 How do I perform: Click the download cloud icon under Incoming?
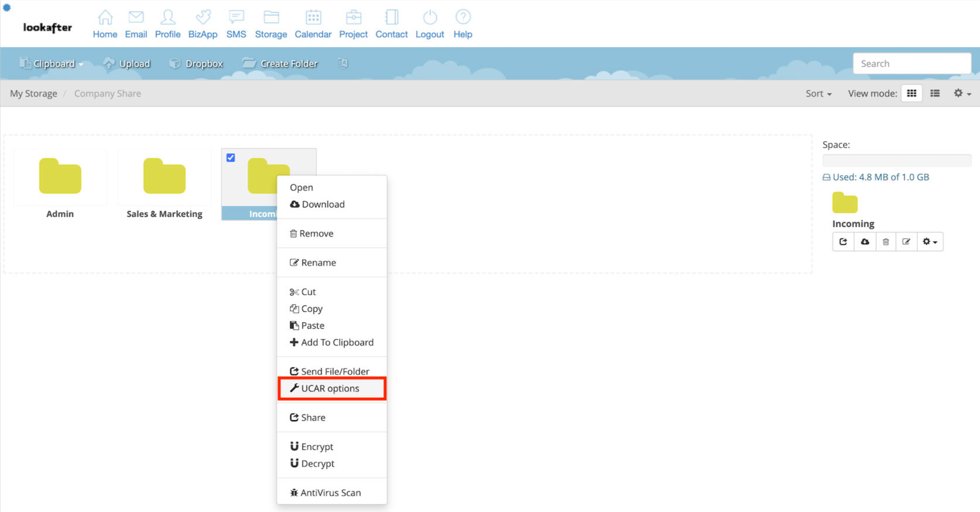865,241
